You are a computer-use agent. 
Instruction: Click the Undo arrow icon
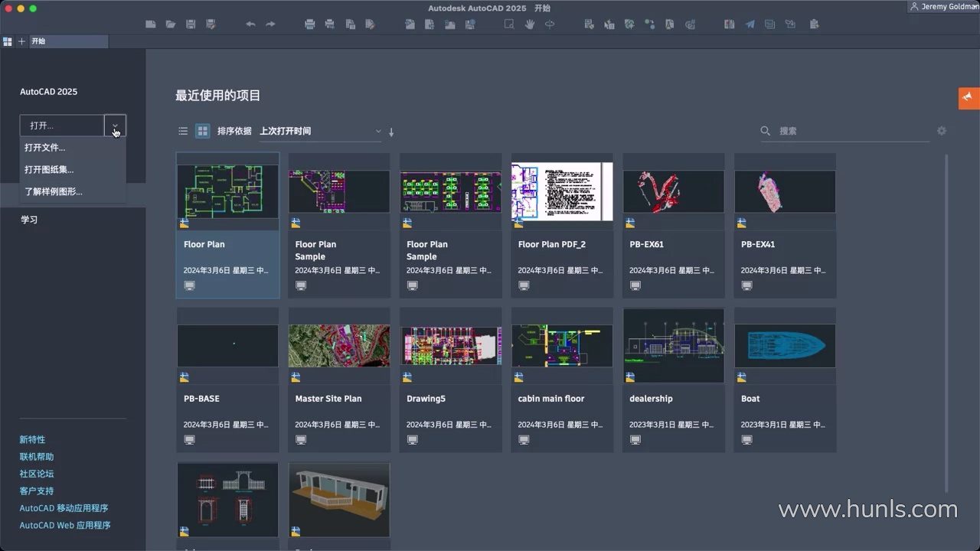250,24
